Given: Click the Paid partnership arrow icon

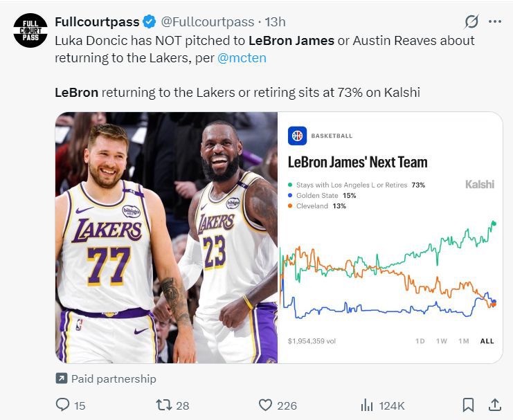Looking at the screenshot, I should click(62, 378).
